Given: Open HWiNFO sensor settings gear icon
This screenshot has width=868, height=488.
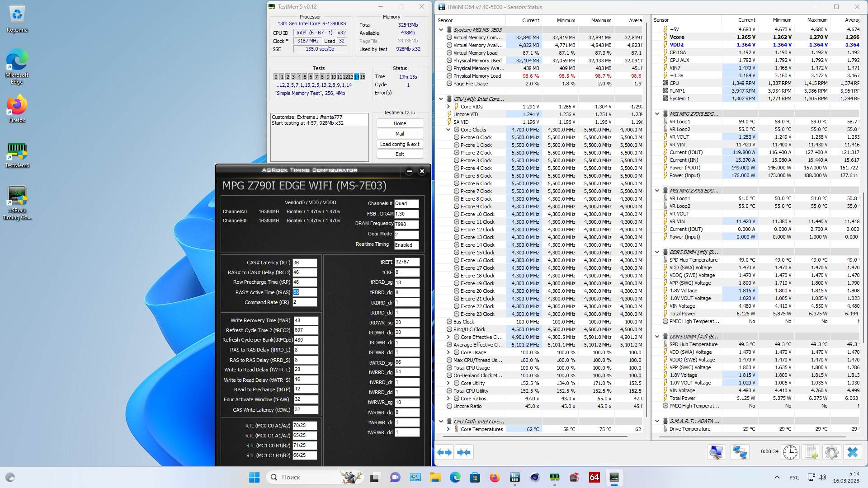Looking at the screenshot, I should [x=831, y=452].
